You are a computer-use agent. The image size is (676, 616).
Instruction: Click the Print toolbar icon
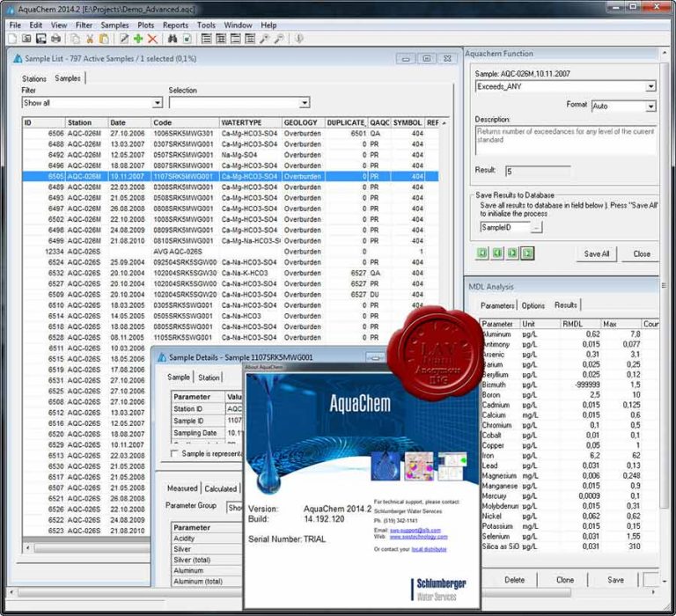coord(55,39)
